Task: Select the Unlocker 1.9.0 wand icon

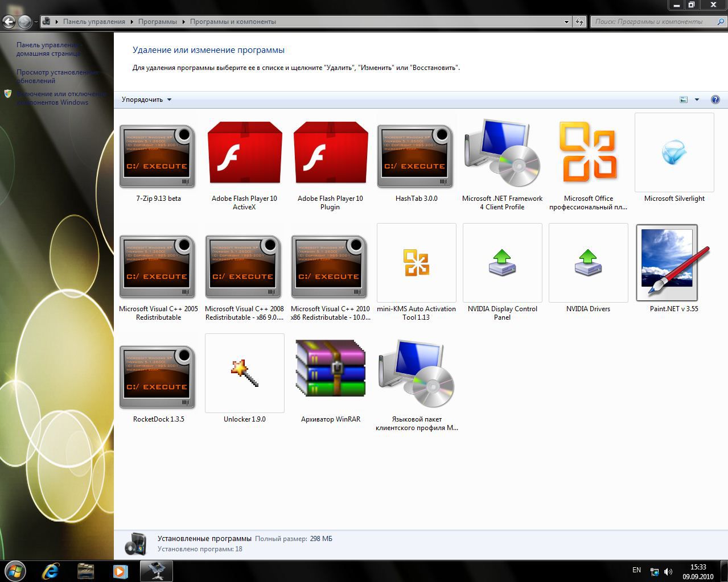Action: (x=244, y=373)
